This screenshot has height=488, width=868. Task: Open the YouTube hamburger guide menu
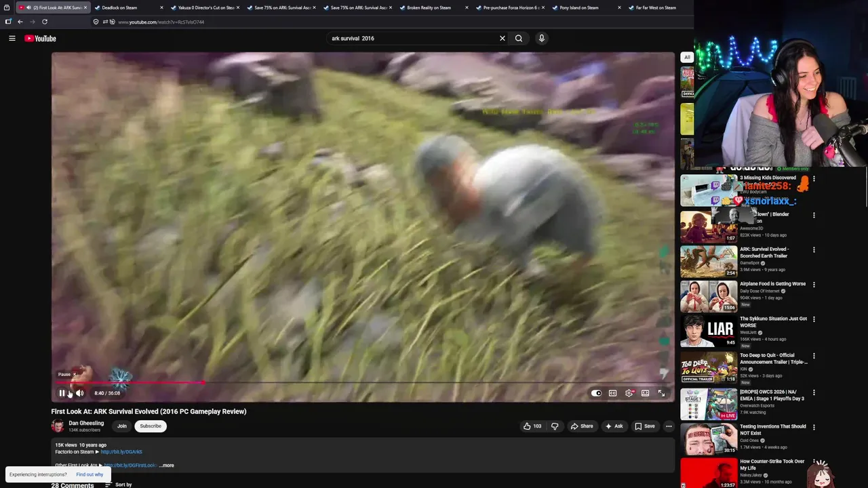12,39
